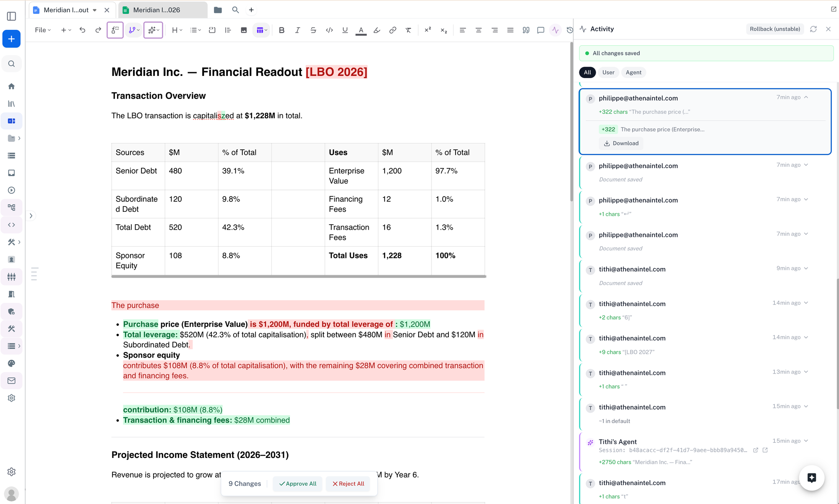This screenshot has height=504, width=839.
Task: Insert a link with the link icon
Action: 393,30
